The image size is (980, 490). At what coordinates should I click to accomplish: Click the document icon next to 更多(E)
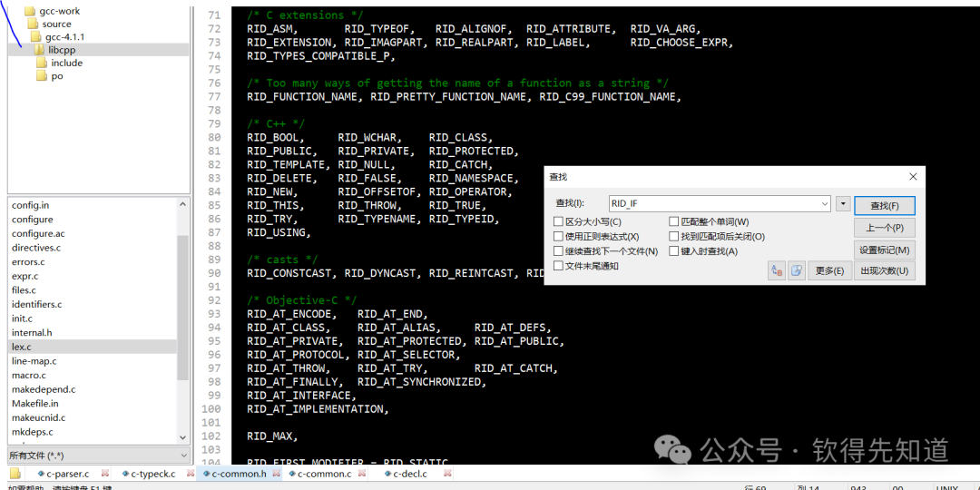pyautogui.click(x=797, y=270)
